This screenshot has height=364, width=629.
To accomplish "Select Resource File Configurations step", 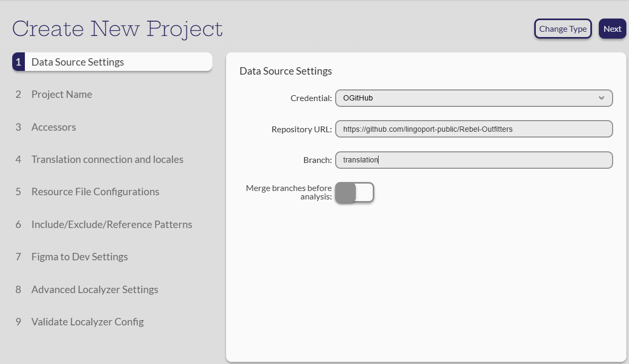I will (95, 192).
